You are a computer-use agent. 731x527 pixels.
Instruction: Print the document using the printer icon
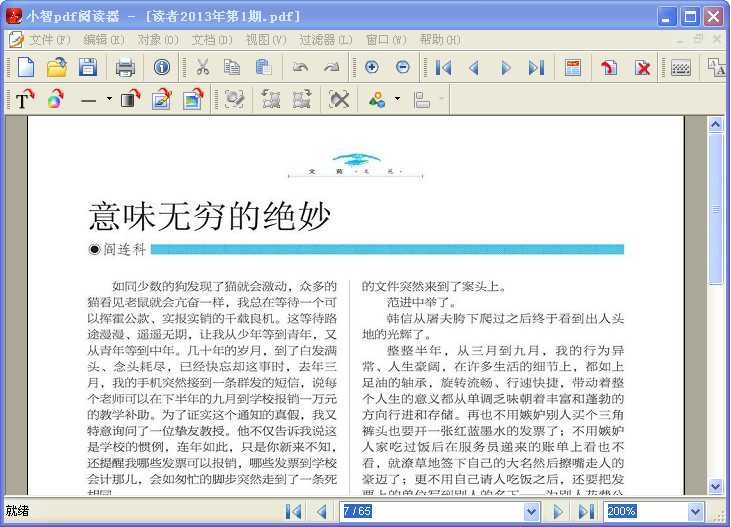(x=125, y=68)
